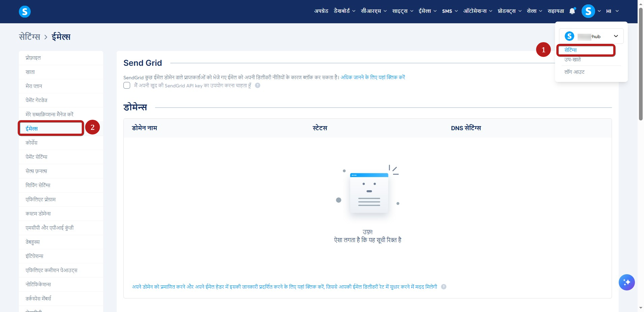Open एफिलिएट कमीशन पेआउट्स in sidebar

click(x=61, y=271)
